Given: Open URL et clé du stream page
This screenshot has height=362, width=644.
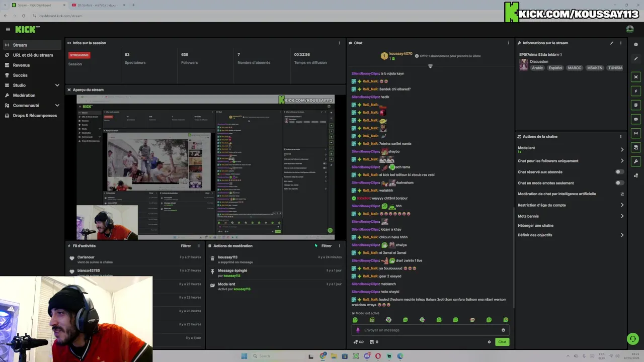Looking at the screenshot, I should tap(32, 55).
